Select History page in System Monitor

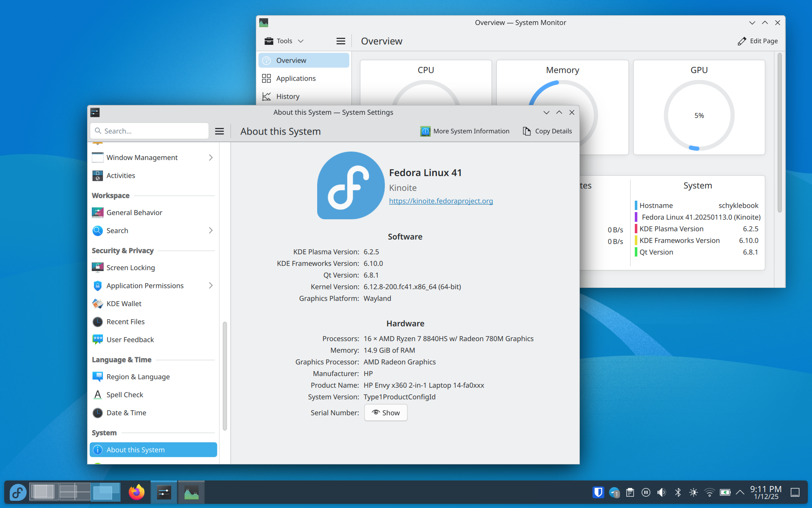click(x=304, y=97)
